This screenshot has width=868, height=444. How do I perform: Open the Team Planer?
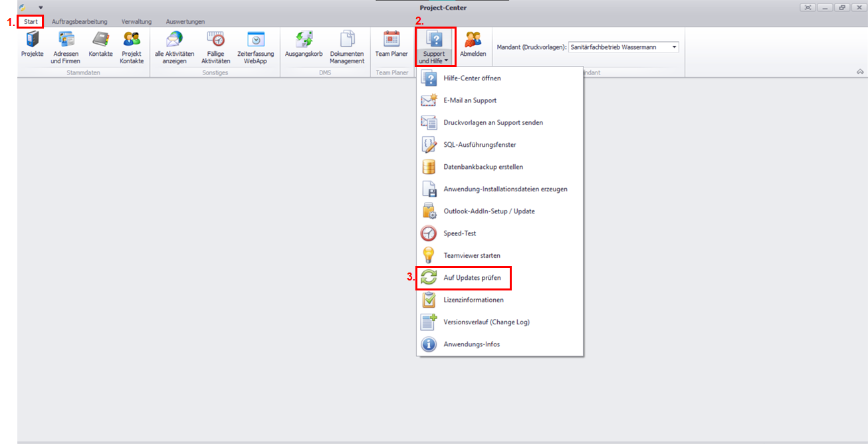tap(391, 47)
